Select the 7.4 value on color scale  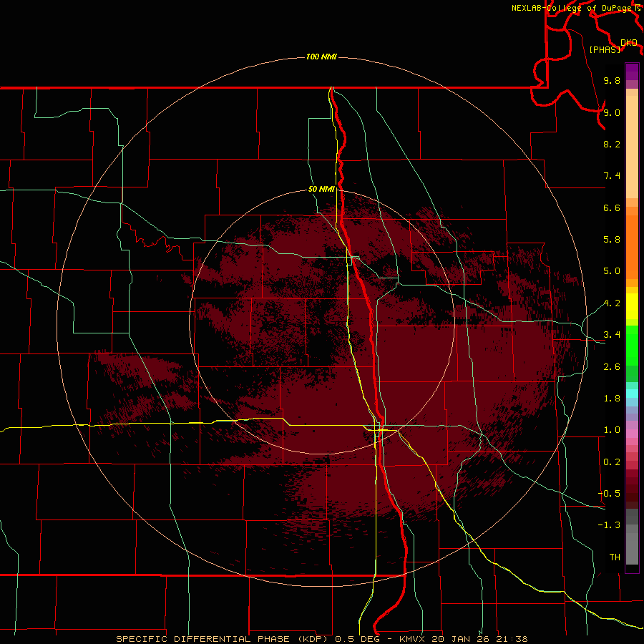click(612, 176)
